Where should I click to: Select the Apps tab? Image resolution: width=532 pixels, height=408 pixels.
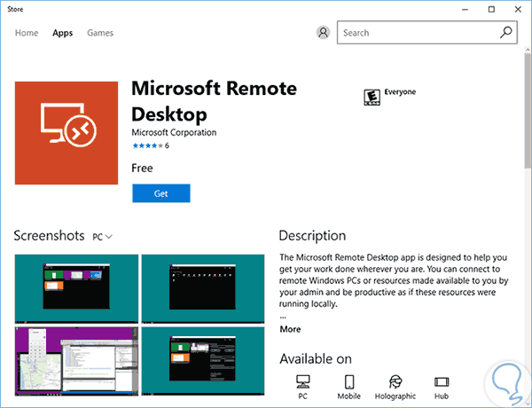point(62,33)
